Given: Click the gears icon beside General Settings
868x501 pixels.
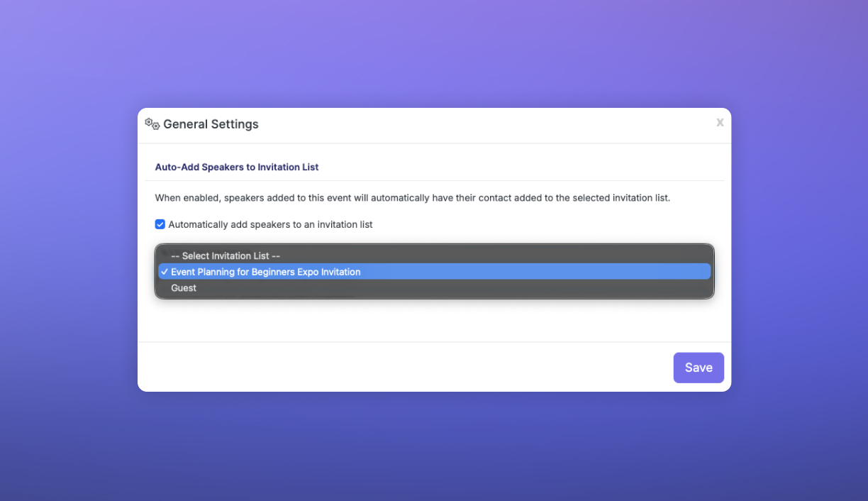Looking at the screenshot, I should click(150, 123).
